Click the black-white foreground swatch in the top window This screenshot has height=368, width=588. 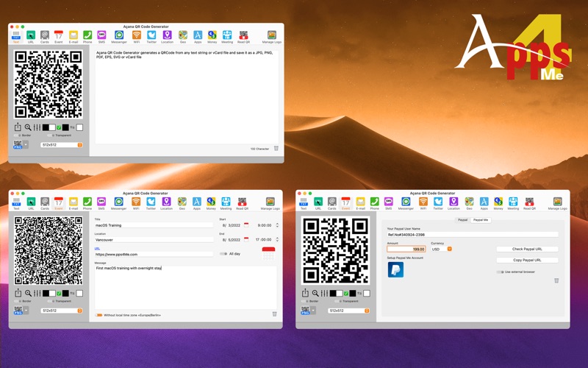tap(49, 127)
